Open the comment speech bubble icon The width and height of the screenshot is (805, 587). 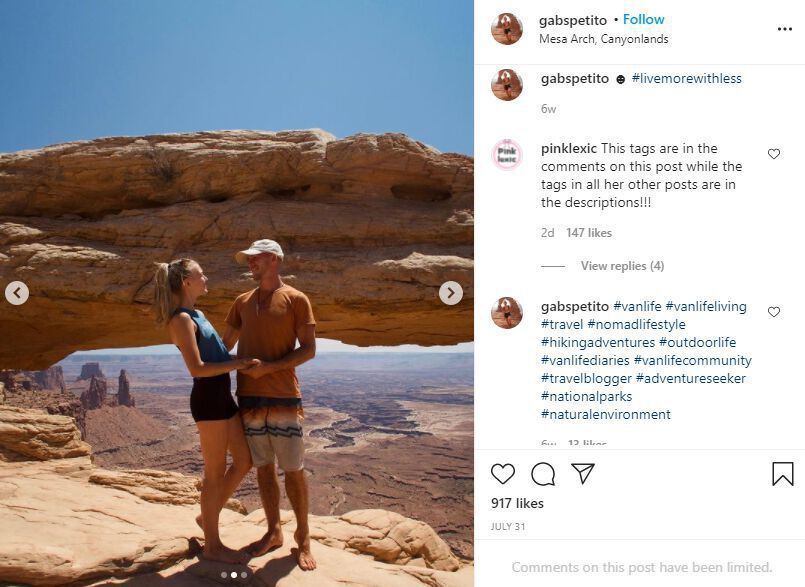tap(543, 474)
